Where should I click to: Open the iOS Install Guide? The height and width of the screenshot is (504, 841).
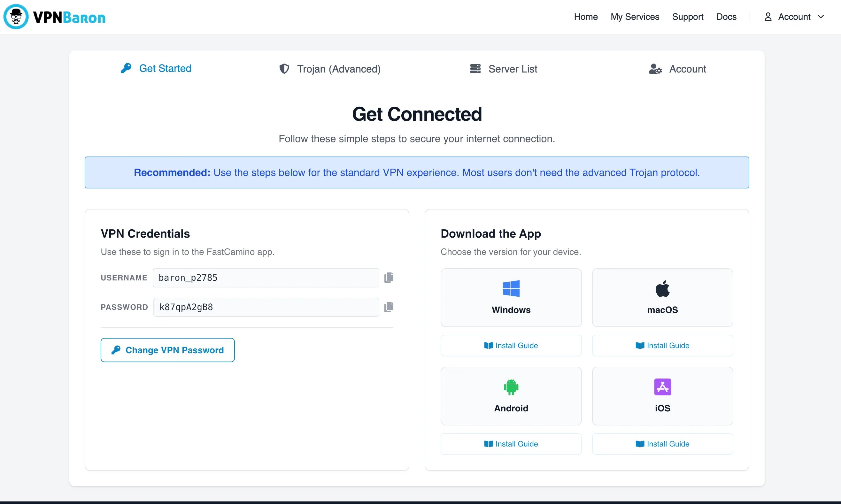coord(662,444)
